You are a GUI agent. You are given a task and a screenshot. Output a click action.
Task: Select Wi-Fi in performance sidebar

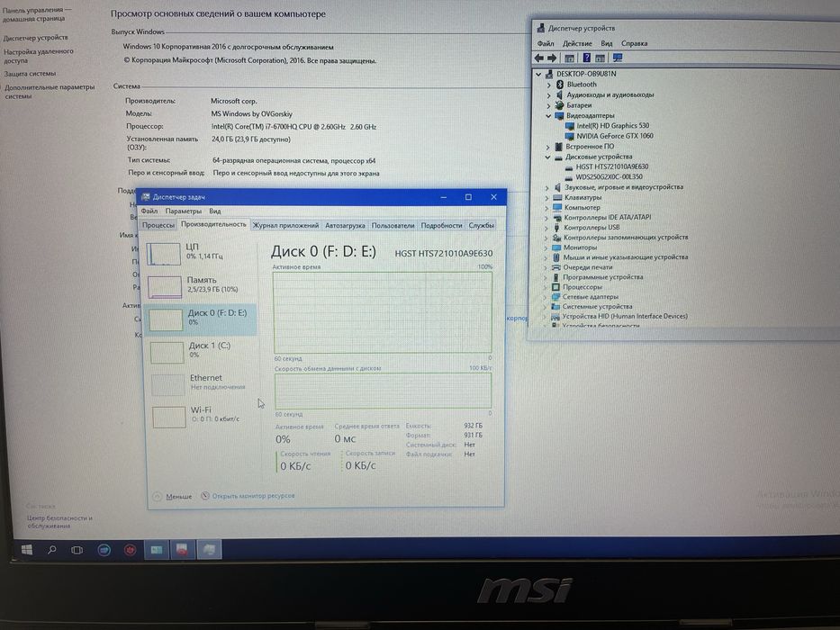203,416
